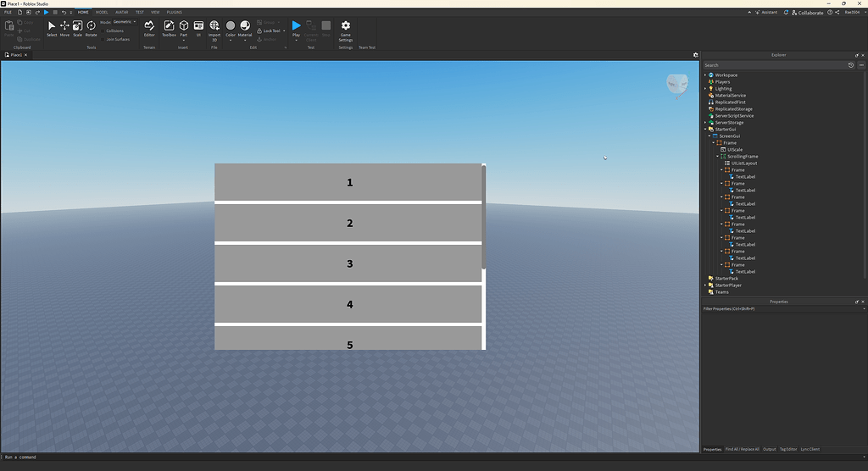Expand the Lighting node
The image size is (868, 471).
click(705, 89)
